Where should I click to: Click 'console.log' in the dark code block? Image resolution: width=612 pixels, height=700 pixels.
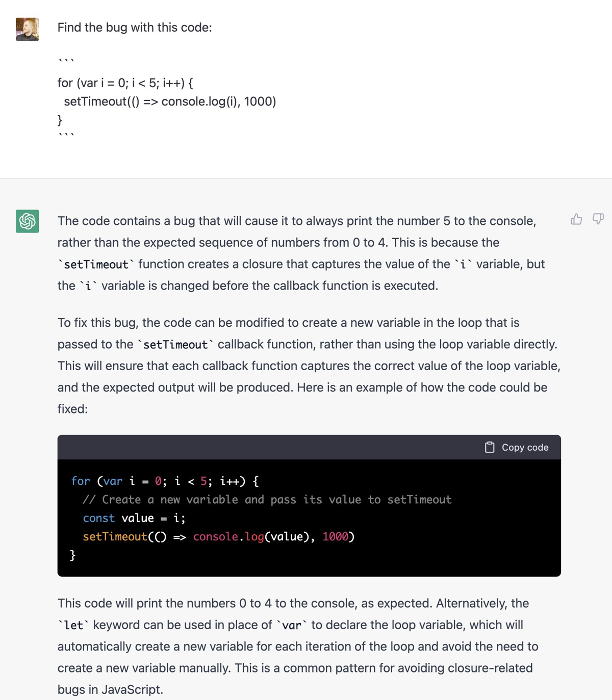click(228, 536)
